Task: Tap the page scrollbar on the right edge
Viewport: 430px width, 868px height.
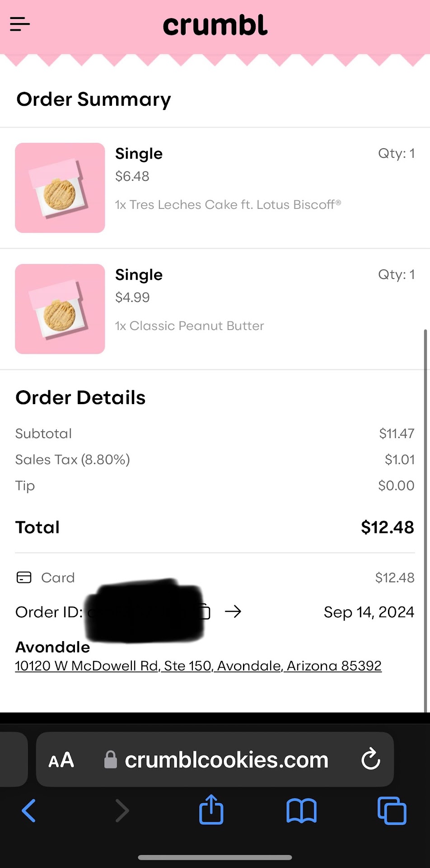Action: tap(425, 520)
